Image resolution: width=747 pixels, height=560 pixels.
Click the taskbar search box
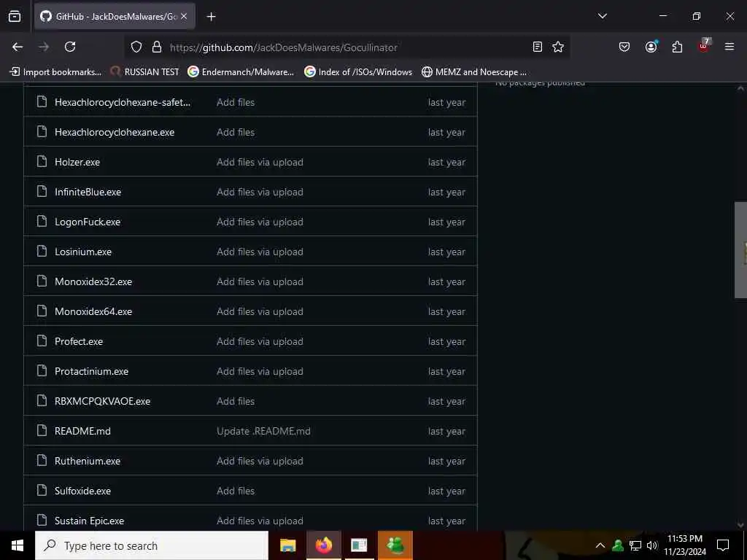point(152,545)
